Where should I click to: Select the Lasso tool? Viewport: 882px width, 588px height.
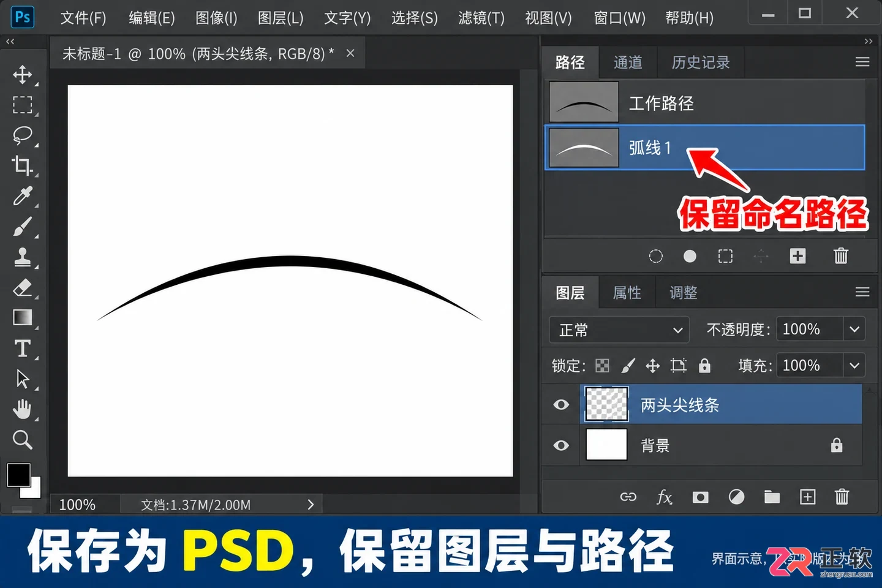23,135
